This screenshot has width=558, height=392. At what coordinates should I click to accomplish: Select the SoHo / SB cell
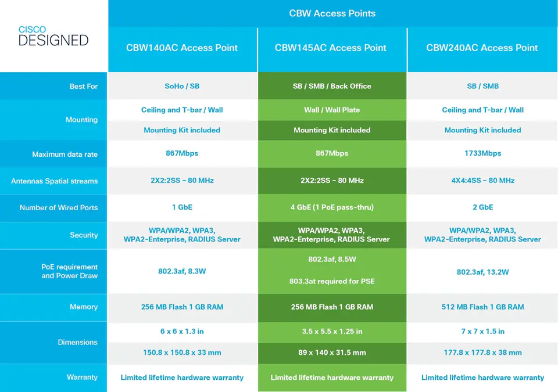pyautogui.click(x=182, y=86)
